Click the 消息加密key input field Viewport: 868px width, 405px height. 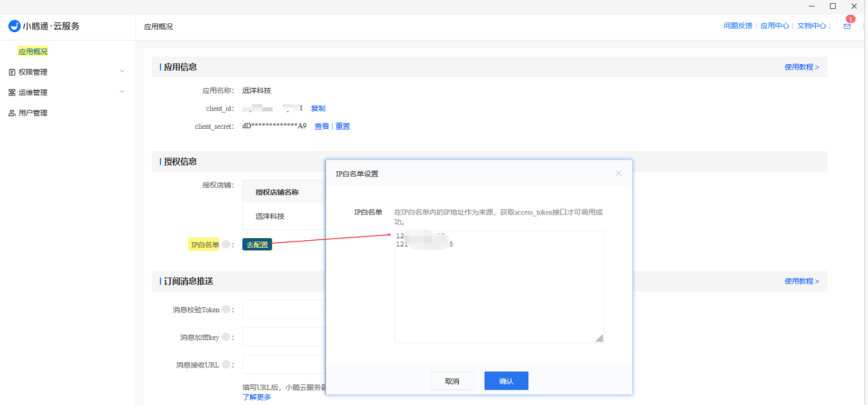284,337
